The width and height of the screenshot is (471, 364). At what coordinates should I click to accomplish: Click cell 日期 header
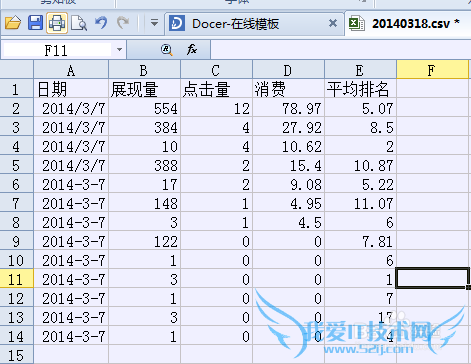click(71, 89)
